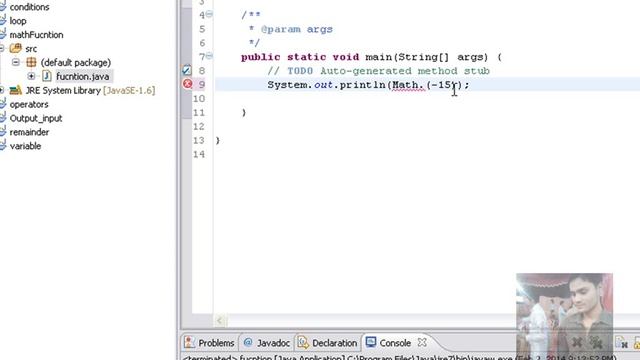Close the Console view tab
The height and width of the screenshot is (360, 640).
coord(422,342)
